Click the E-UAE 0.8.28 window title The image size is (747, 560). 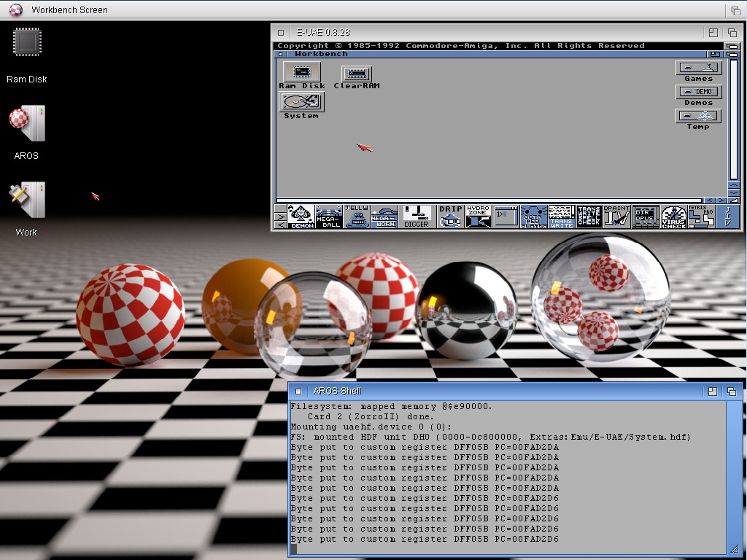pyautogui.click(x=323, y=32)
